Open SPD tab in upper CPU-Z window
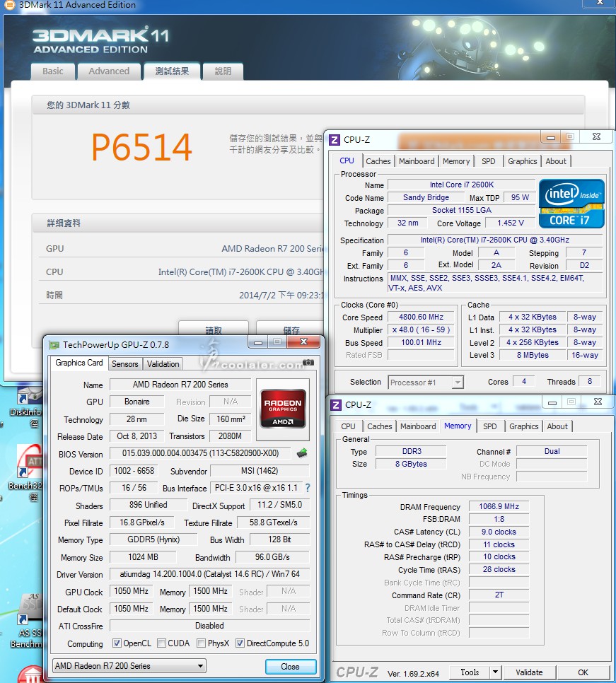 pos(489,162)
